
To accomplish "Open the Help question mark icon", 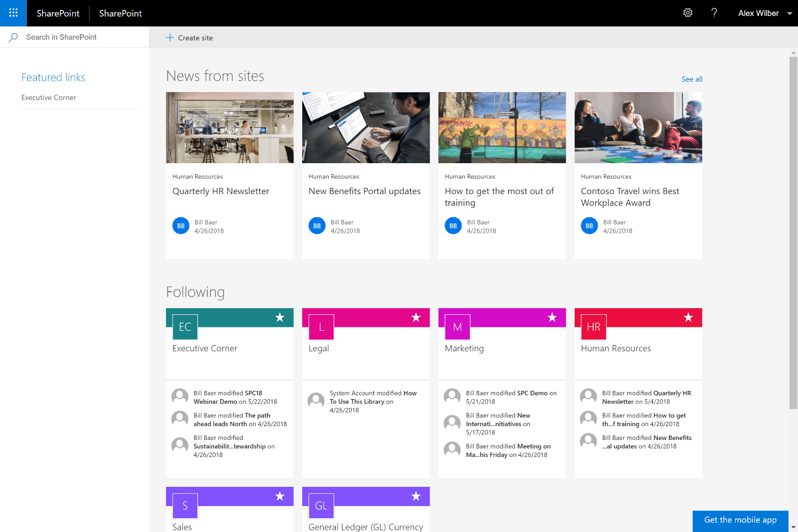I will click(x=714, y=13).
